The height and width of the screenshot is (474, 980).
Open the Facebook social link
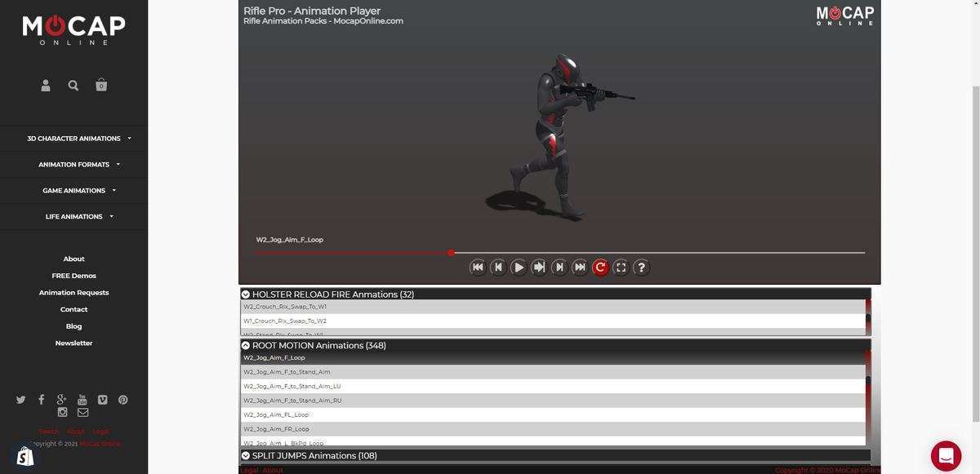click(x=41, y=400)
